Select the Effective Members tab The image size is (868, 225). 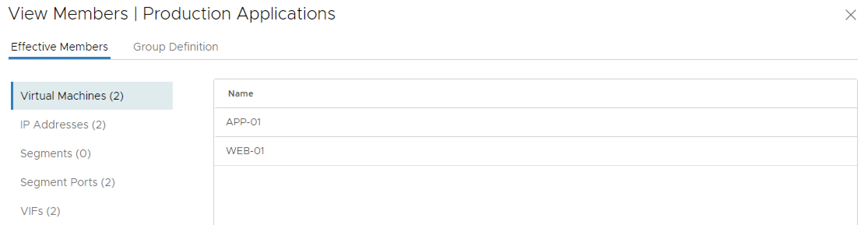pos(59,47)
